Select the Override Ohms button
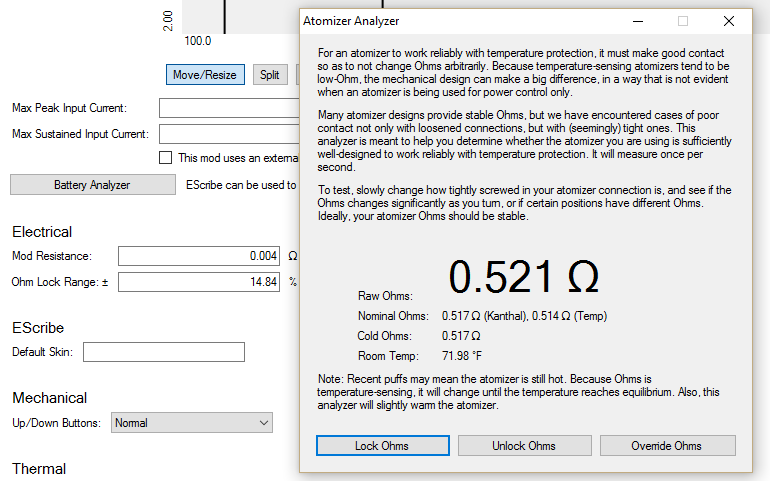Screen dimensions: 770x481 tap(667, 445)
